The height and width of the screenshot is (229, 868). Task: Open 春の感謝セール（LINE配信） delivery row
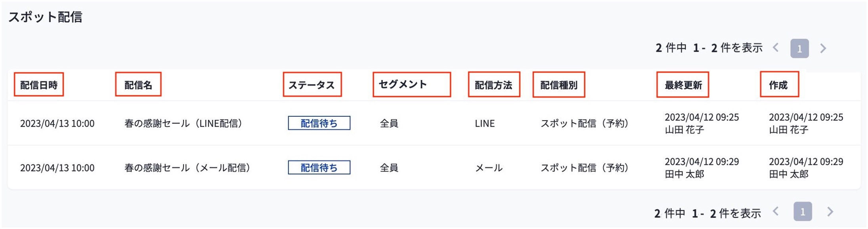pyautogui.click(x=183, y=123)
